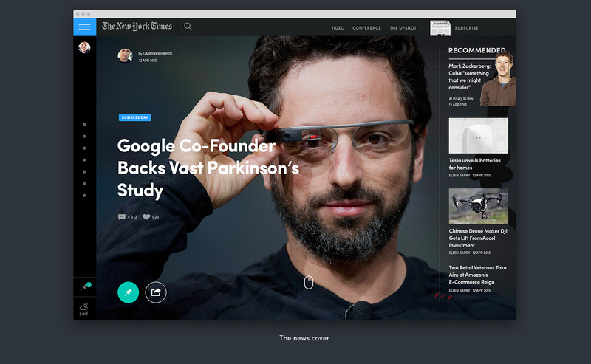Click Alissa J. Rubin byline
The image size is (591, 364).
click(460, 99)
